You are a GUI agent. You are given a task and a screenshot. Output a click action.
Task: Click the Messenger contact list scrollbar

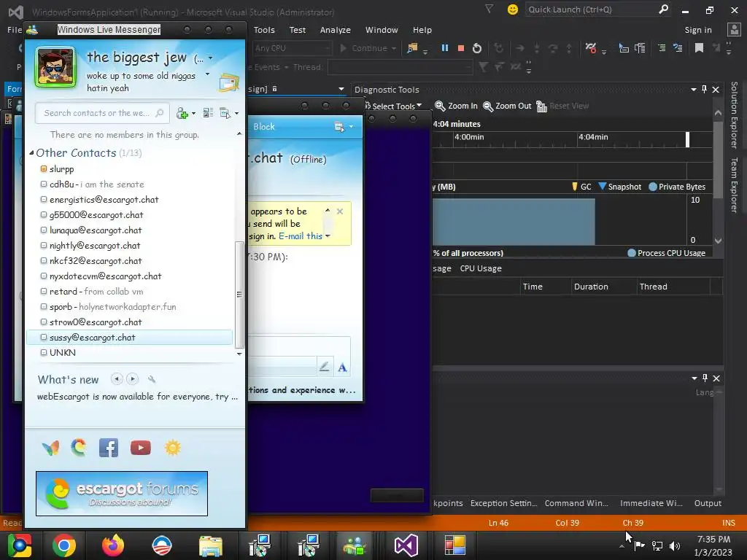[239, 295]
